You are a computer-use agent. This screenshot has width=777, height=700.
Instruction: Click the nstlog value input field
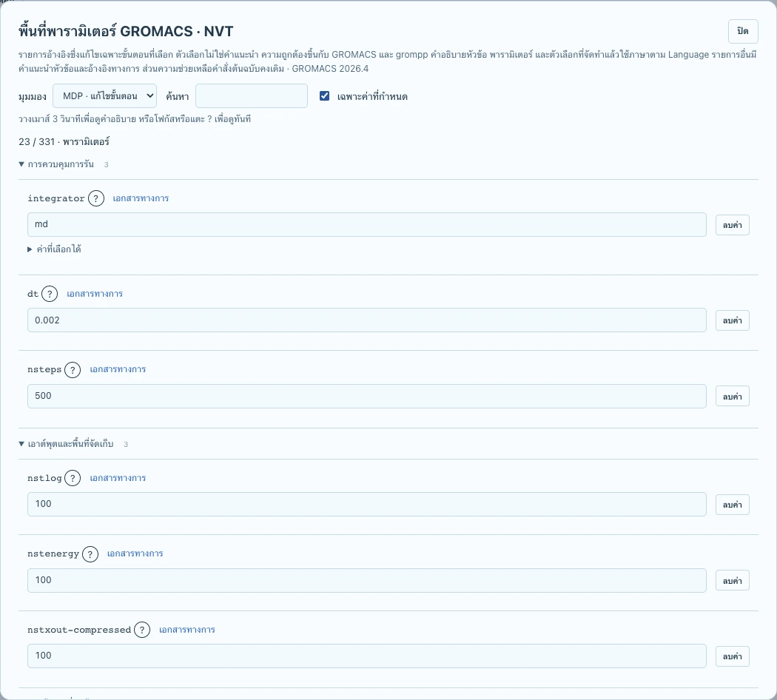pos(367,505)
